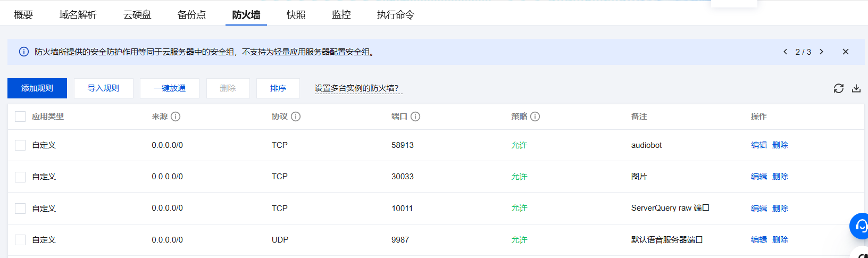
Task: Dismiss the firewall notice banner
Action: tap(846, 52)
